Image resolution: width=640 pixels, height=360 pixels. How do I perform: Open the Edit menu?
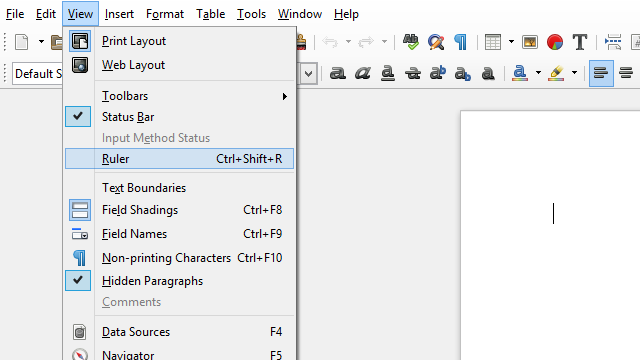pyautogui.click(x=46, y=14)
